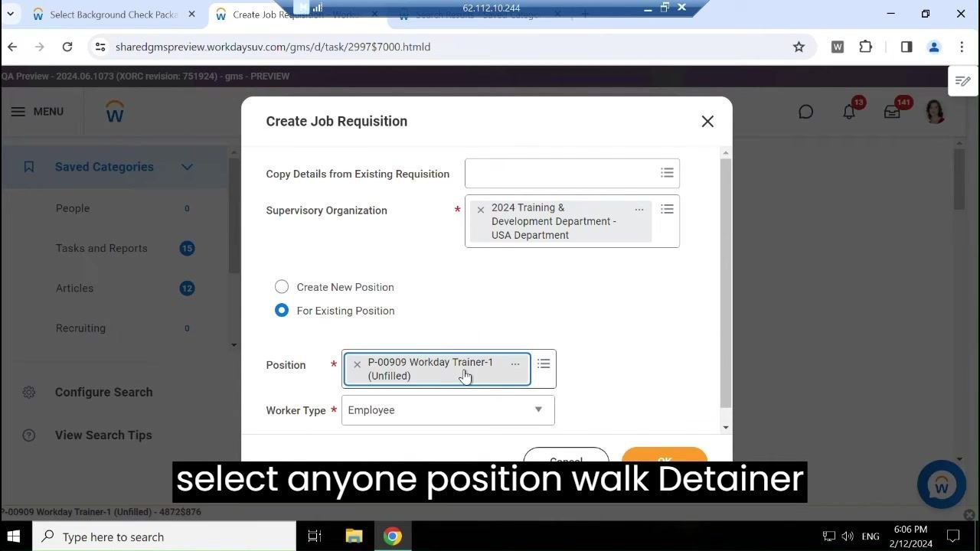Open the user profile avatar
The width and height of the screenshot is (980, 551).
(x=935, y=112)
